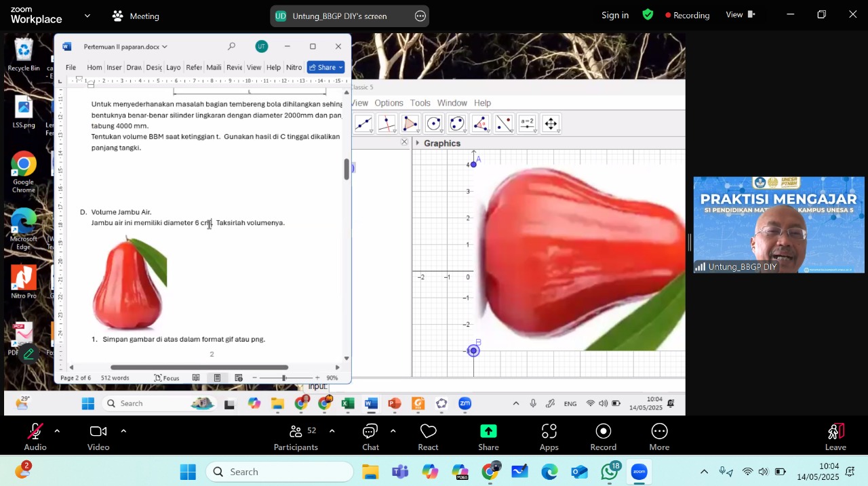Viewport: 868px width, 486px height.
Task: Expand Zoom video options caret
Action: (123, 430)
